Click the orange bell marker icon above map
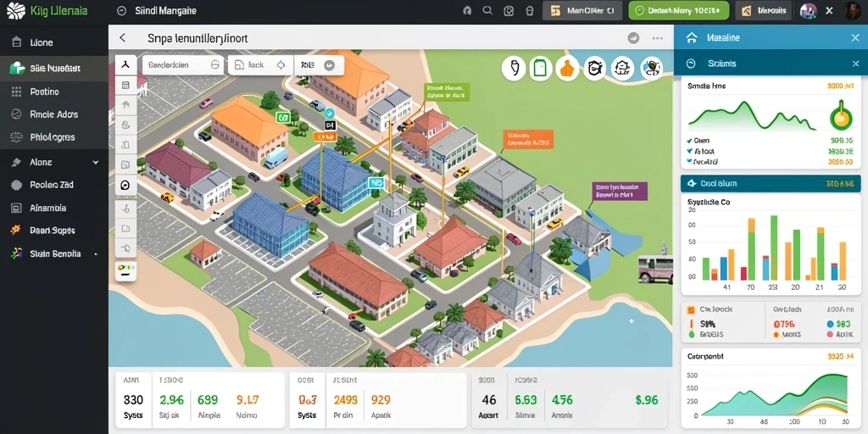 pyautogui.click(x=567, y=68)
